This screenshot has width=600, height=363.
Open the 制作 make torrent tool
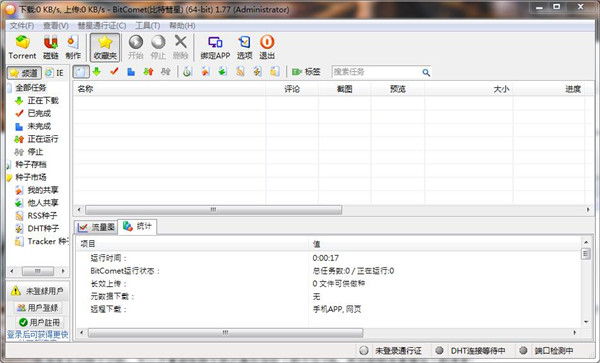[x=73, y=47]
